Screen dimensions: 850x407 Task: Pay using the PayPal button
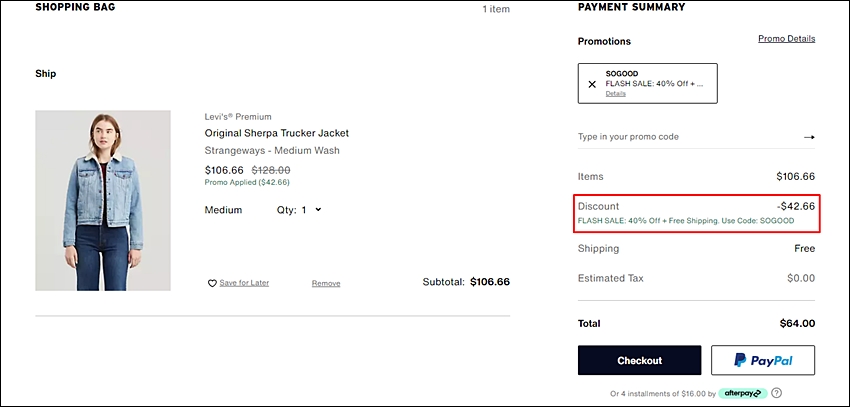(x=763, y=360)
